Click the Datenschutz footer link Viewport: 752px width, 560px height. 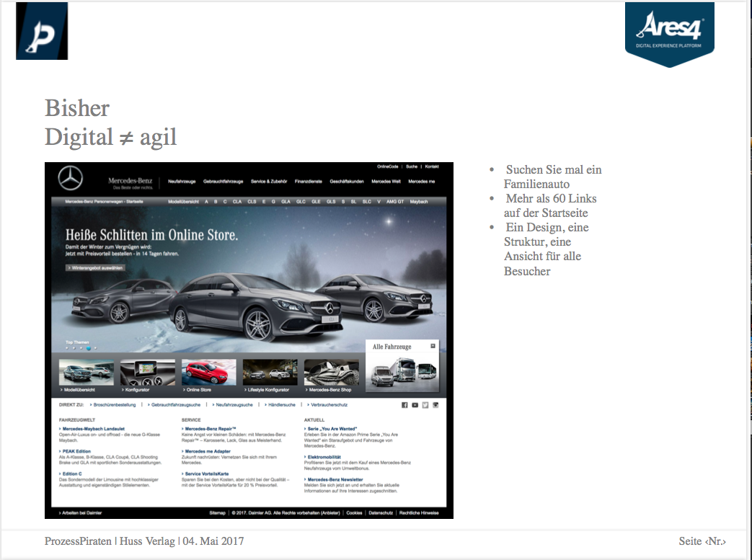tap(381, 512)
